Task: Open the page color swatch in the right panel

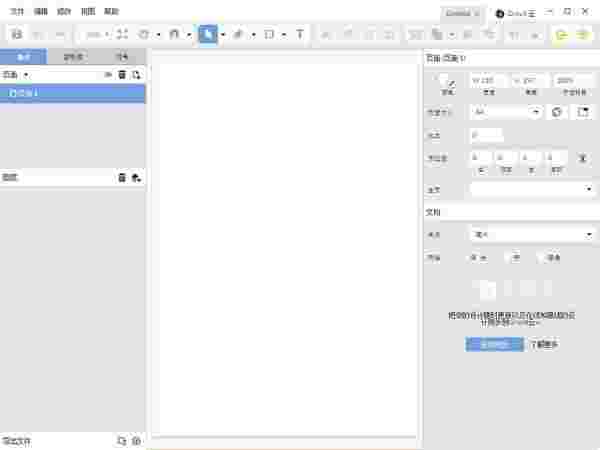Action: click(x=447, y=81)
